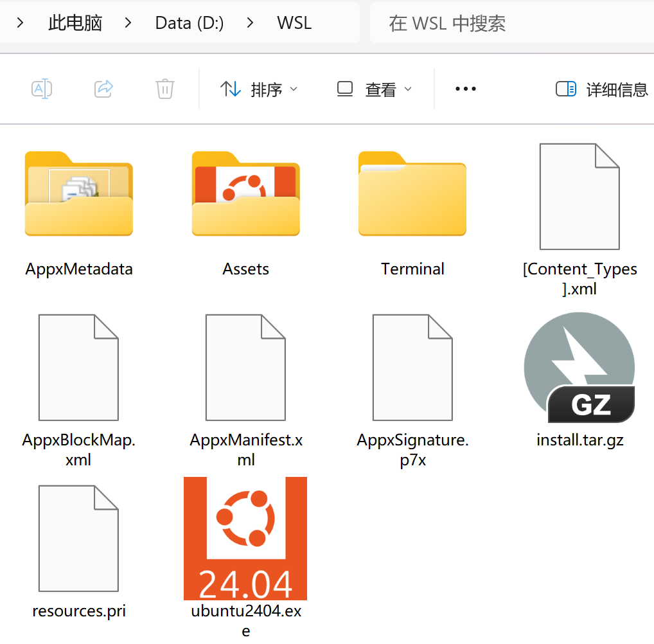Open the See more (•••) menu

(465, 89)
